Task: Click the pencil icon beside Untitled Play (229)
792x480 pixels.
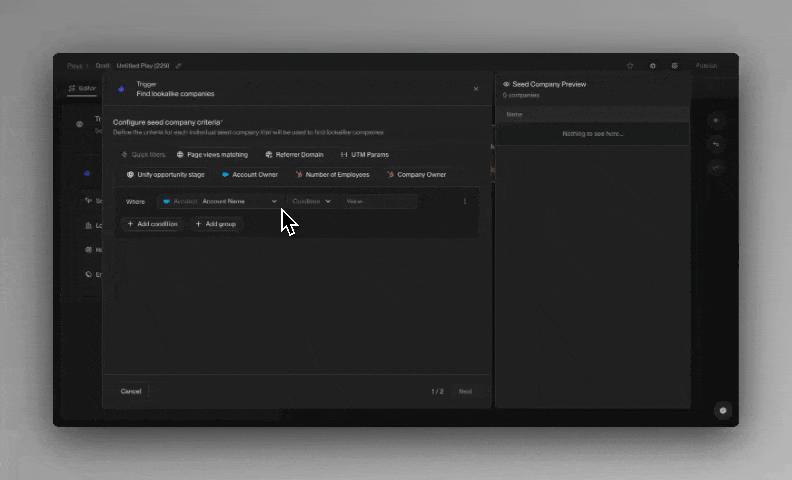Action: pos(178,66)
